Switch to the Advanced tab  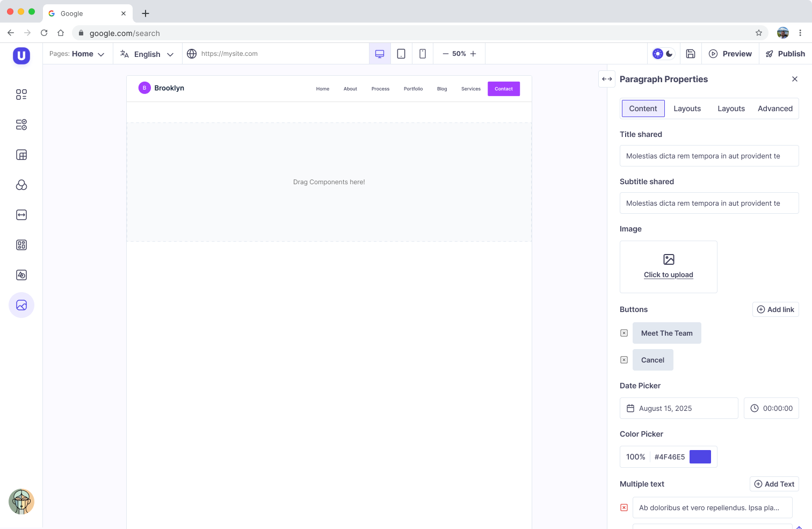[775, 108]
